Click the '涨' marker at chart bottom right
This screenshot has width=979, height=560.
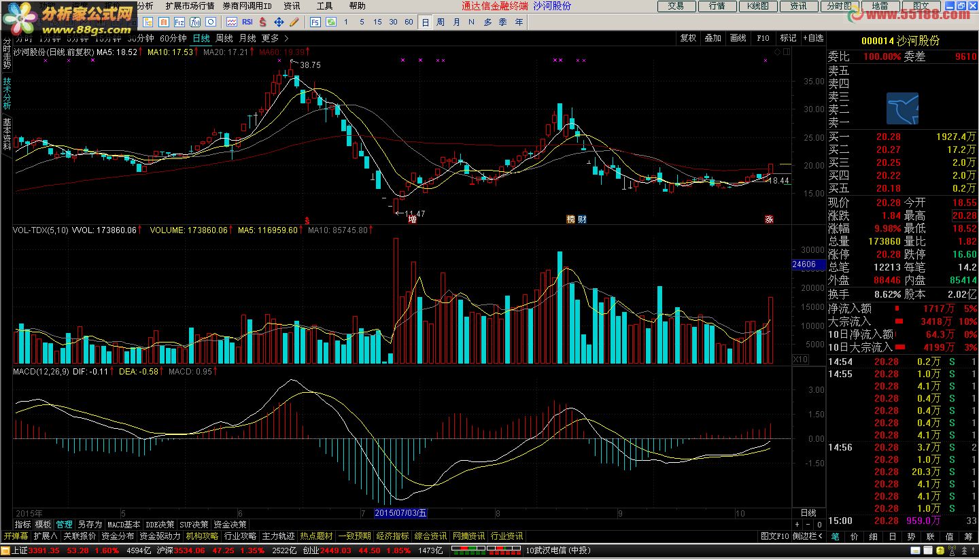(x=769, y=219)
